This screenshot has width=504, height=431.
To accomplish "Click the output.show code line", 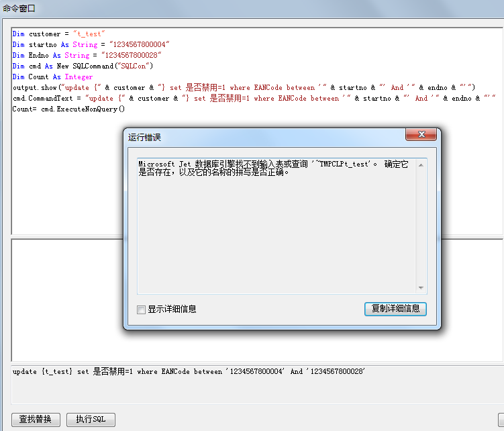I will click(x=244, y=87).
